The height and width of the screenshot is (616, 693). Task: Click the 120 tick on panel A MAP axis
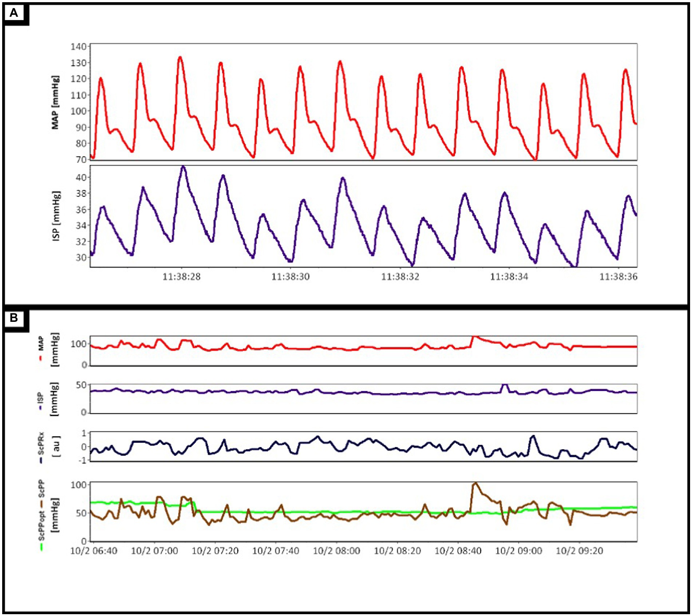79,79
